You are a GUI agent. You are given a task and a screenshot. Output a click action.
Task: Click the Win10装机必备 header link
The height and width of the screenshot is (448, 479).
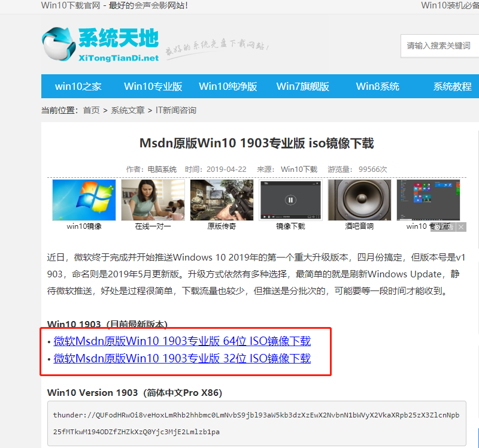pos(450,5)
